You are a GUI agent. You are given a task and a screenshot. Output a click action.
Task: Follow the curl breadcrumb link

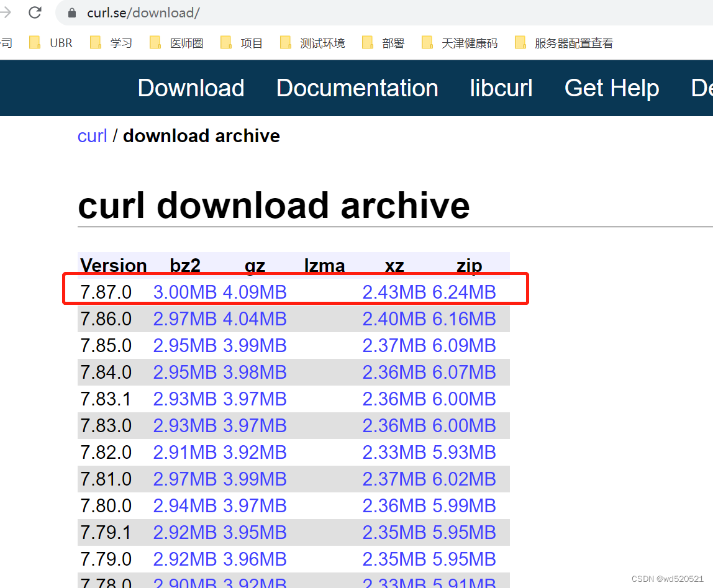tap(93, 136)
